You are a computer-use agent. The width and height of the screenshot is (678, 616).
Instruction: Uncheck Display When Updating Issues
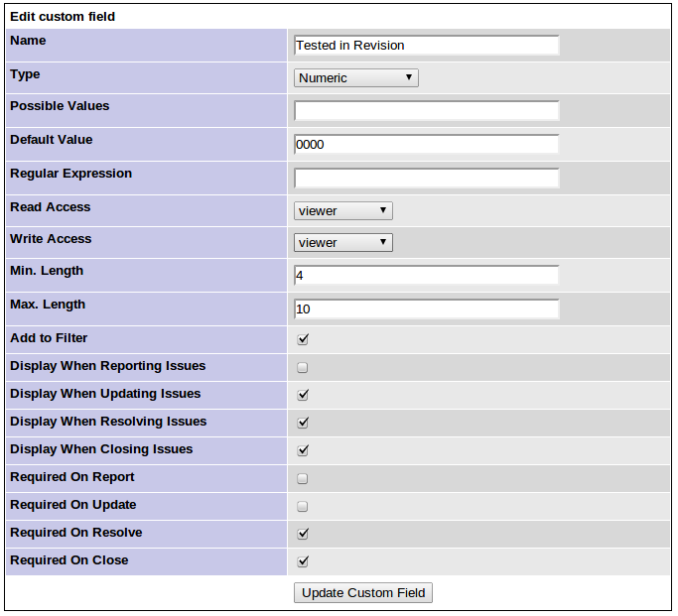click(x=303, y=395)
